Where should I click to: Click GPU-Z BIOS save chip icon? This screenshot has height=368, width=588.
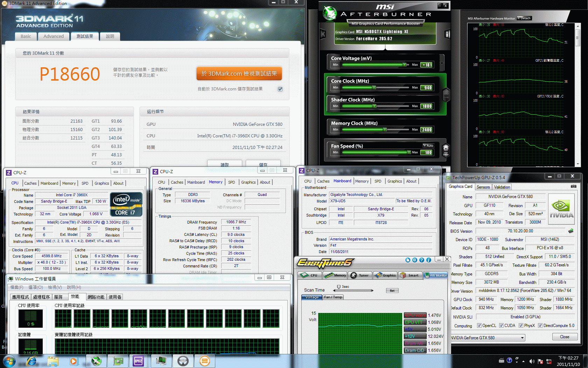click(571, 231)
